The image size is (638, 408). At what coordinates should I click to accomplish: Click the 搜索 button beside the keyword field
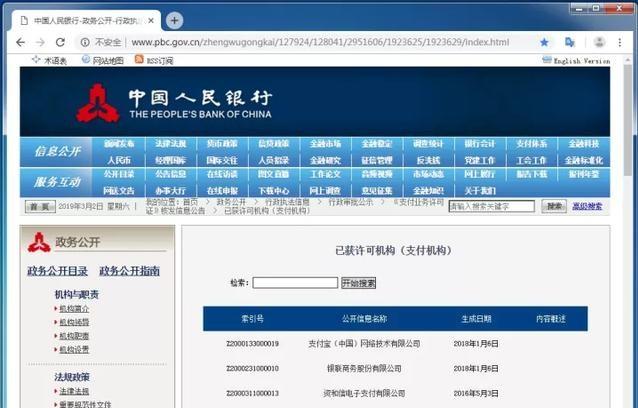click(554, 206)
